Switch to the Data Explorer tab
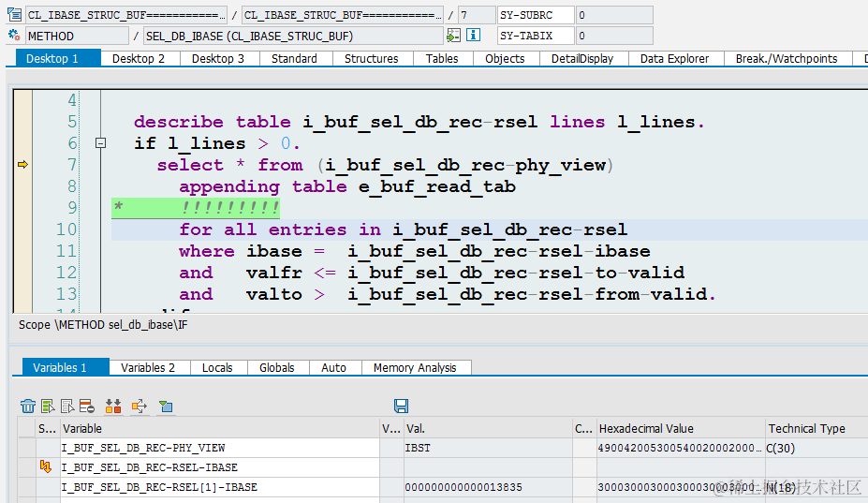 pos(674,59)
